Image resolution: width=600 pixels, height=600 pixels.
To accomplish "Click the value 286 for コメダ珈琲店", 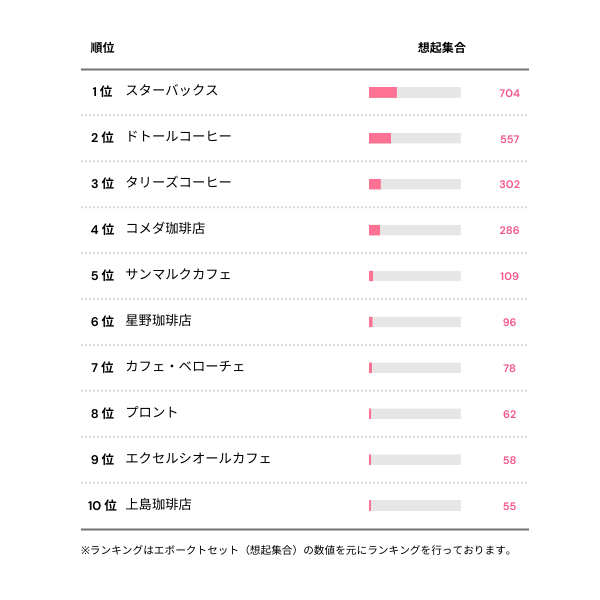I will click(x=509, y=231).
